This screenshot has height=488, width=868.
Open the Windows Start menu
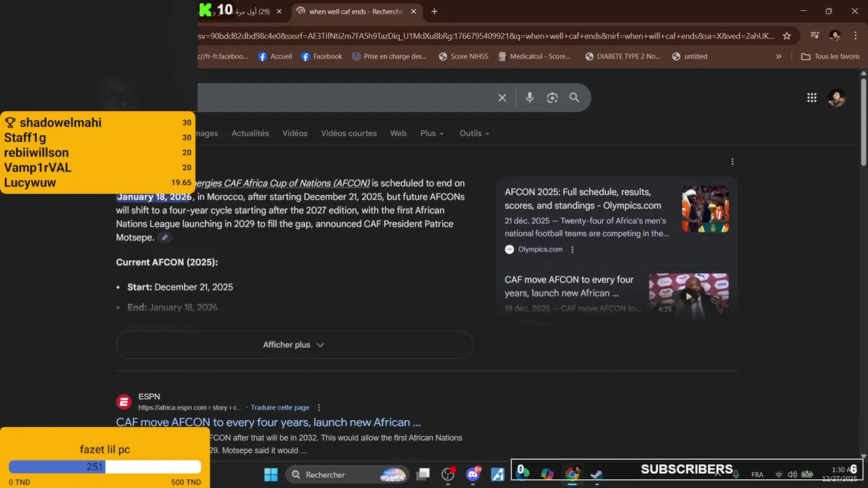(271, 474)
